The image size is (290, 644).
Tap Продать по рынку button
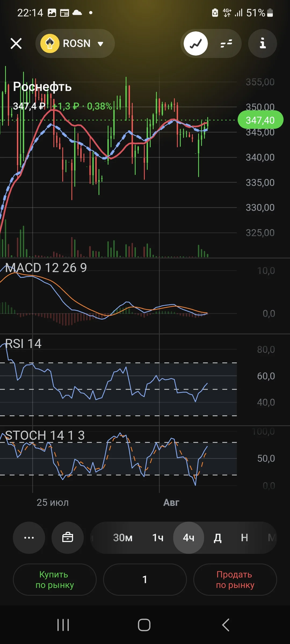pyautogui.click(x=235, y=580)
